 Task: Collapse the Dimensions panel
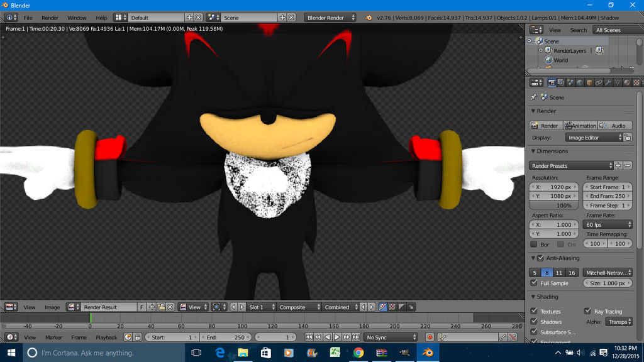(x=533, y=151)
